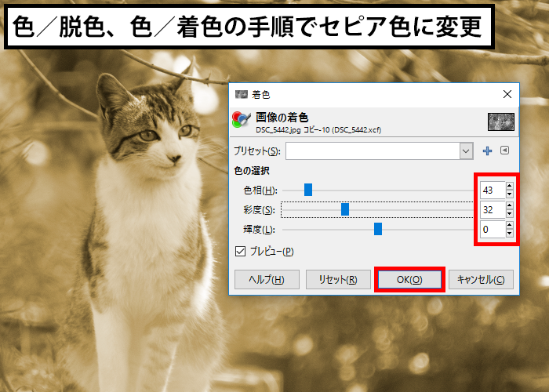
Task: Click the image preview thumbnail in dialog header
Action: click(x=501, y=122)
